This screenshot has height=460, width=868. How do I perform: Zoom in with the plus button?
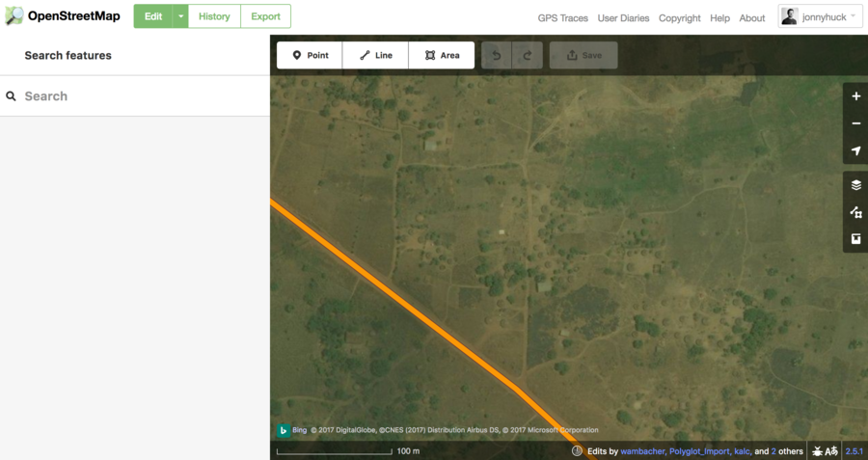coord(855,96)
